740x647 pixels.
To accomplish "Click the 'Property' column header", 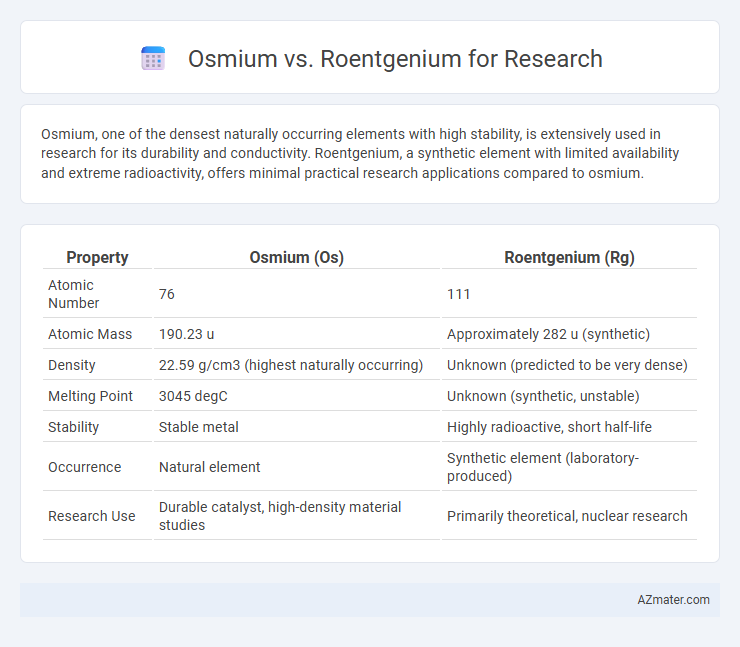I will tap(97, 257).
